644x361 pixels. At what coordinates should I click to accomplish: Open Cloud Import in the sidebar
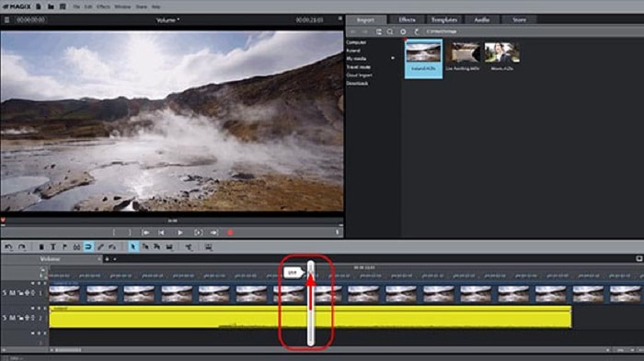pos(359,76)
